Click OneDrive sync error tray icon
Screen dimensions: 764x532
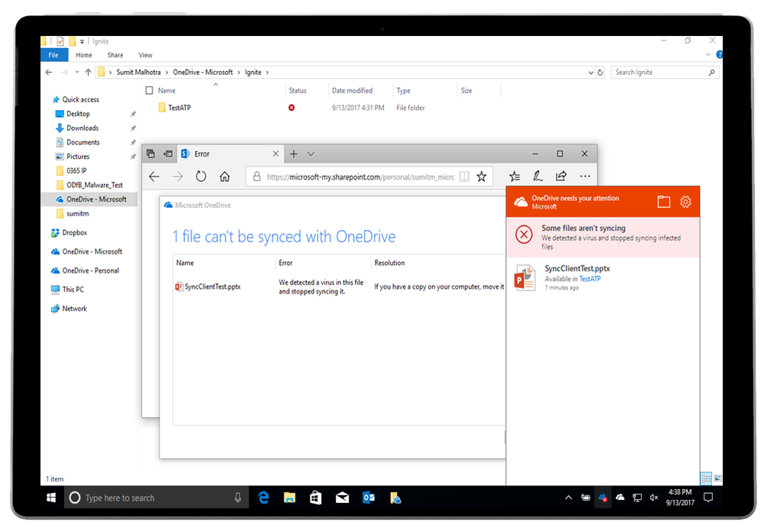point(603,498)
